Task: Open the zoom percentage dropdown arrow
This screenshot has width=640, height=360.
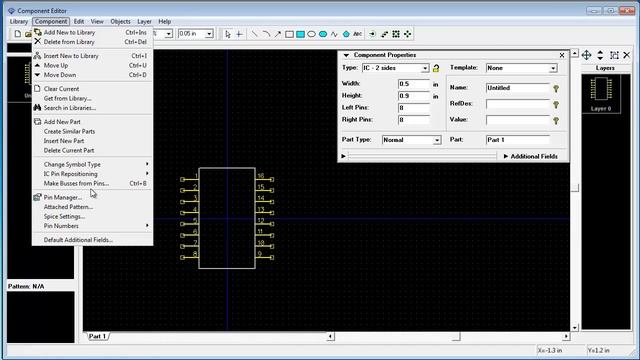Action: (x=169, y=34)
